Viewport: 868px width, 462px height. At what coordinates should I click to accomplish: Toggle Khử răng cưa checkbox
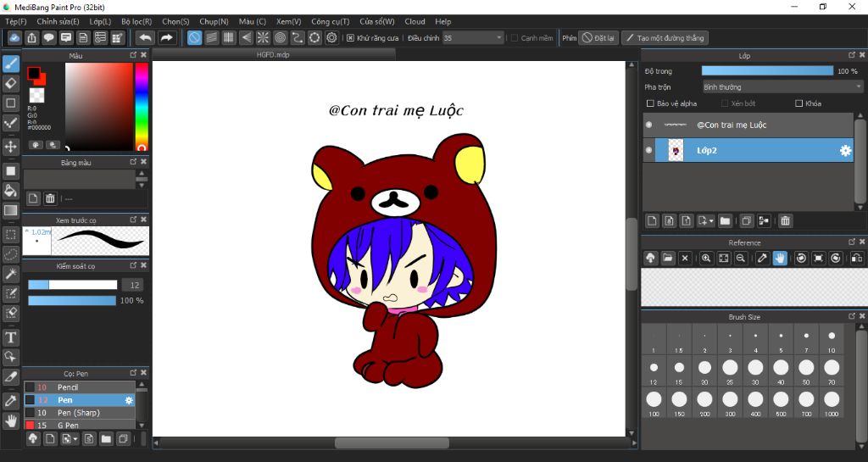350,38
